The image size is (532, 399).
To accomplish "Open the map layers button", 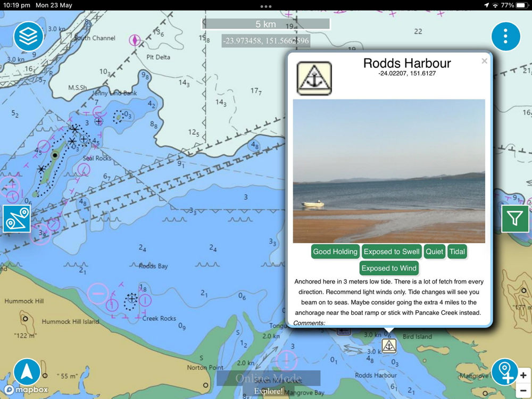I will click(x=29, y=36).
